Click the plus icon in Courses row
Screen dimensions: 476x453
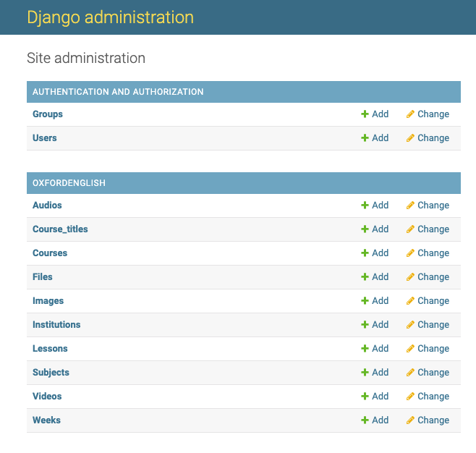pos(365,253)
